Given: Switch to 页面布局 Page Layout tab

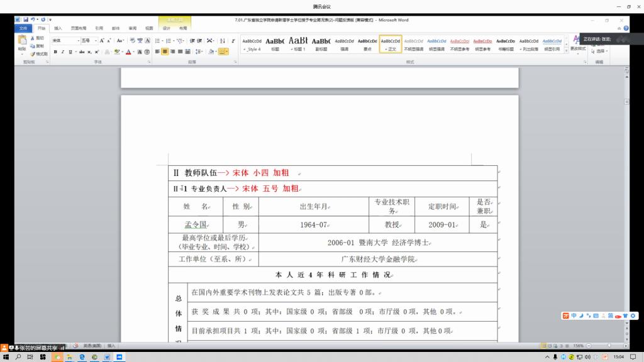Looking at the screenshot, I should (79, 28).
